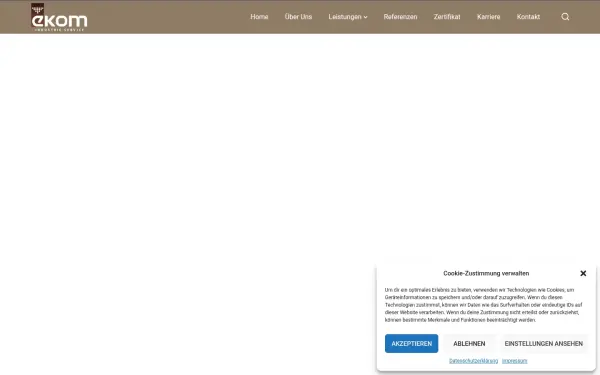The width and height of the screenshot is (600, 375).
Task: Close the cookie consent dialog
Action: (583, 273)
